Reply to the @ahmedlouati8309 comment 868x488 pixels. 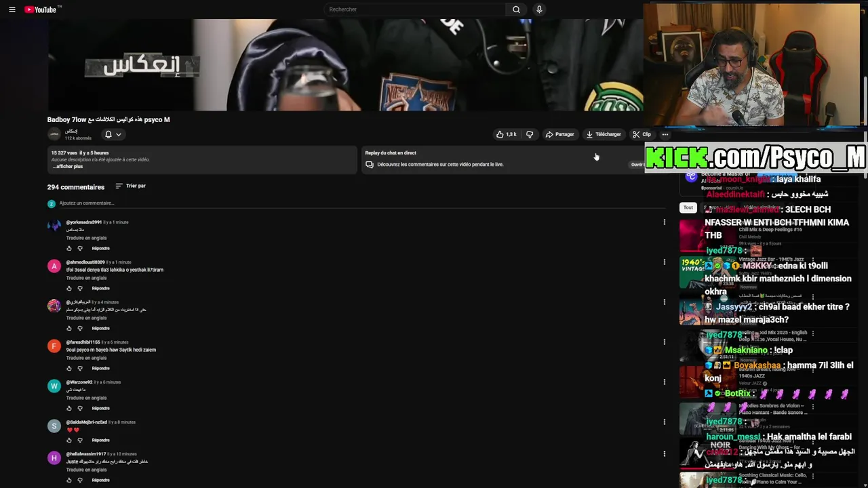tap(100, 288)
